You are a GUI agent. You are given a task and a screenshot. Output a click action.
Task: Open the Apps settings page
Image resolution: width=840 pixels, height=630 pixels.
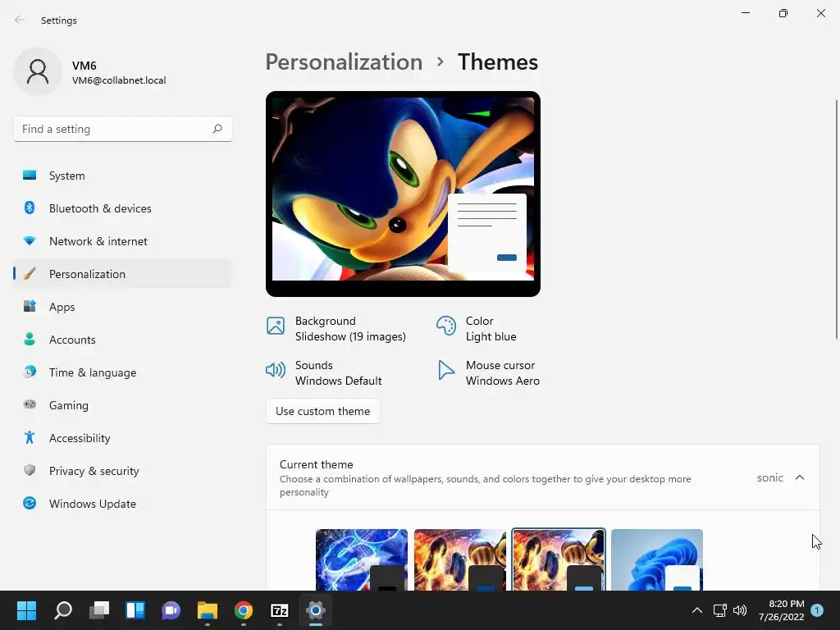pyautogui.click(x=123, y=307)
